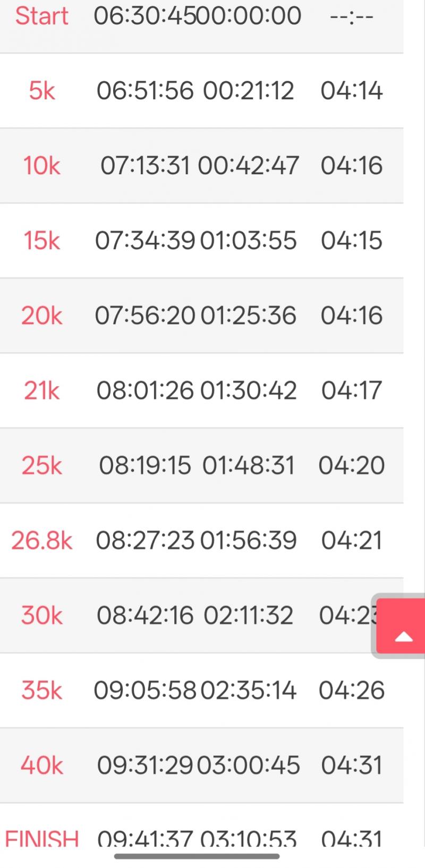This screenshot has width=425, height=868.
Task: Select the 35k split label
Action: pos(41,691)
